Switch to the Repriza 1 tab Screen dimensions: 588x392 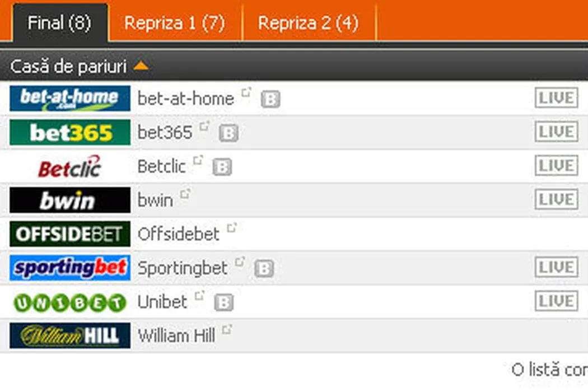tap(174, 23)
